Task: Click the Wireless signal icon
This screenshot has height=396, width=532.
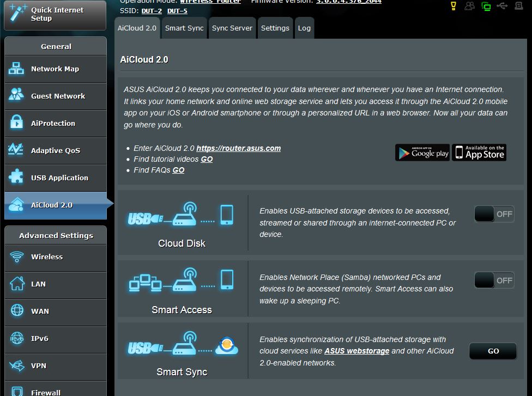Action: [16, 257]
